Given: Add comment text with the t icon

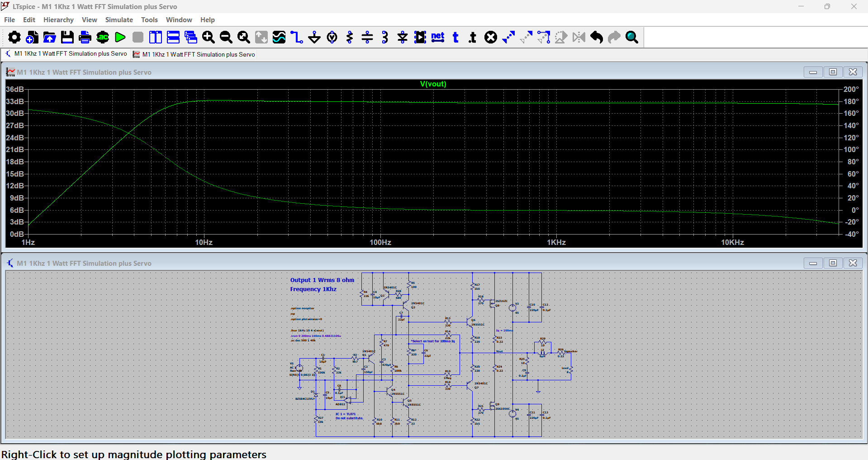Looking at the screenshot, I should point(455,37).
